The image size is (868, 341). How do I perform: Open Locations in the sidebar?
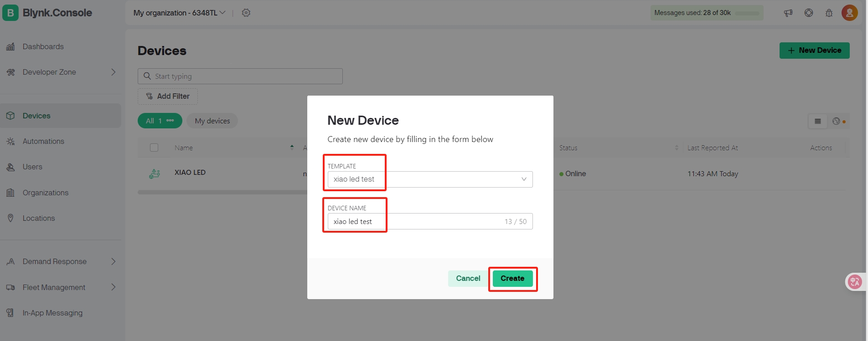point(39,218)
